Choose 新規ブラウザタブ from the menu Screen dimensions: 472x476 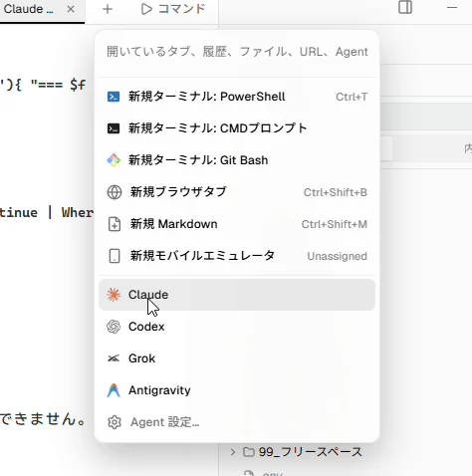[237, 192]
